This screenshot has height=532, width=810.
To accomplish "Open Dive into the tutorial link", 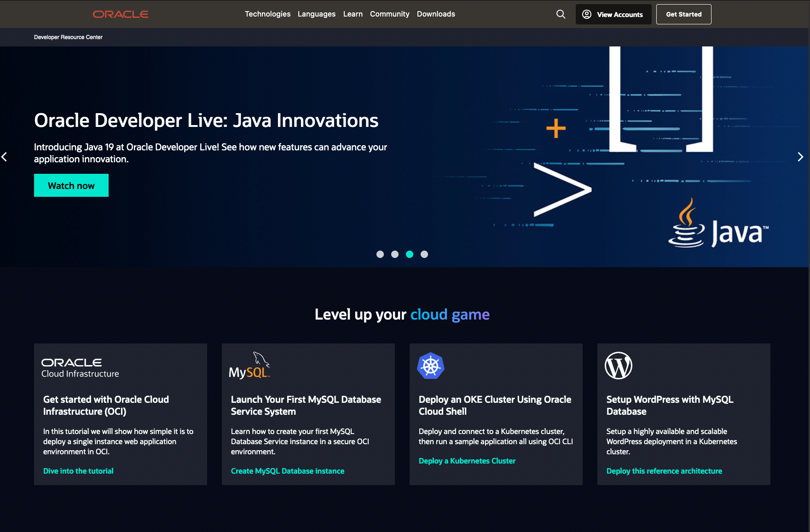I will coord(78,471).
